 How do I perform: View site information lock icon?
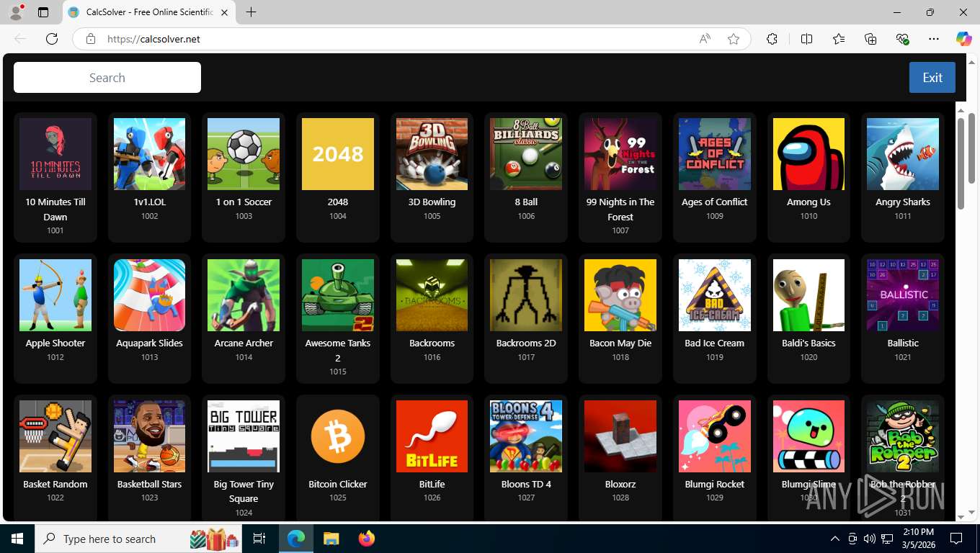(91, 39)
